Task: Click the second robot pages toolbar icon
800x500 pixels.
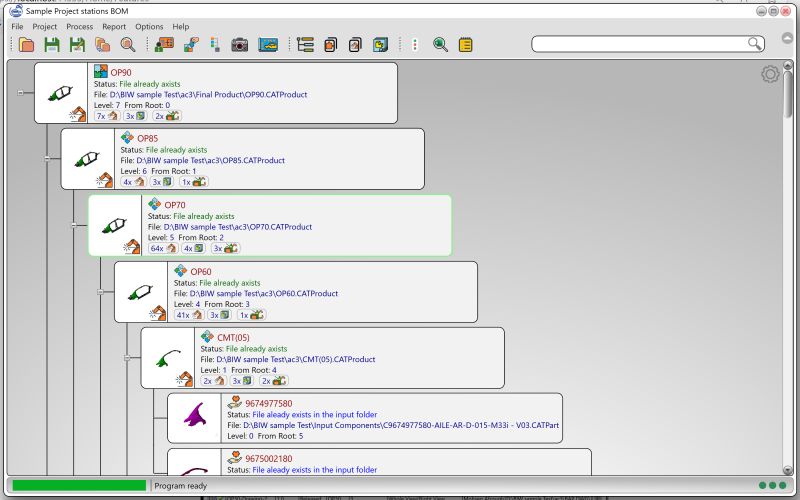Action: (x=355, y=45)
